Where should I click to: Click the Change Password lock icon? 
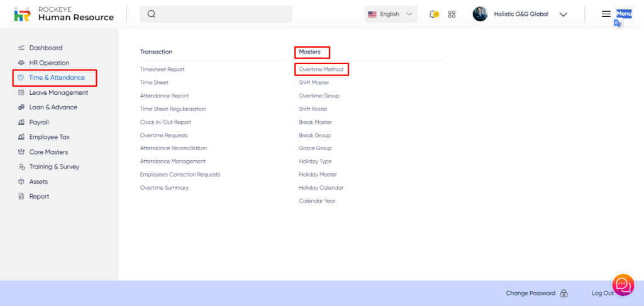(563, 293)
